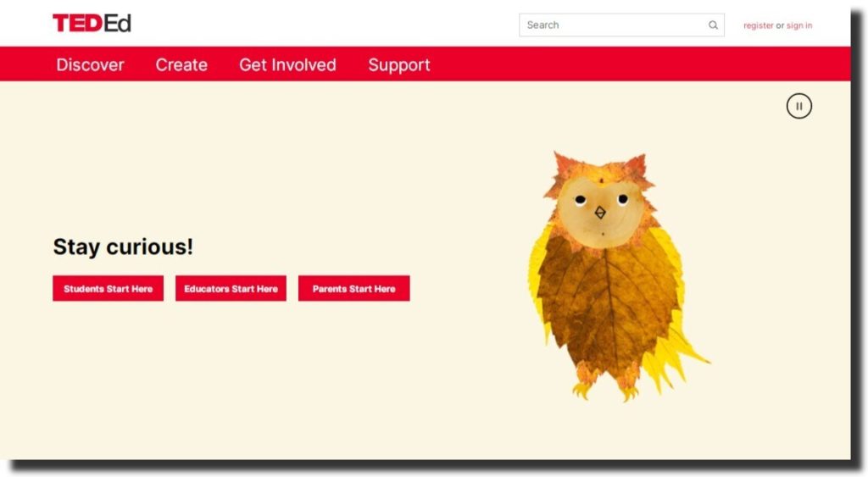Pause the hero banner slideshow

coord(798,106)
